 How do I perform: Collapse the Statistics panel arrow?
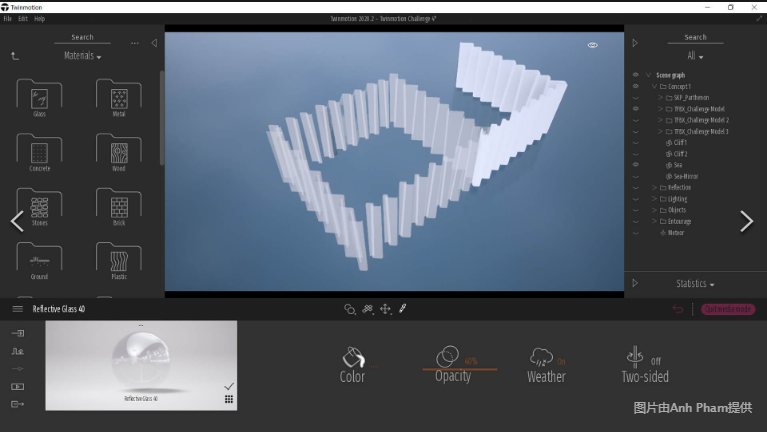(x=635, y=283)
